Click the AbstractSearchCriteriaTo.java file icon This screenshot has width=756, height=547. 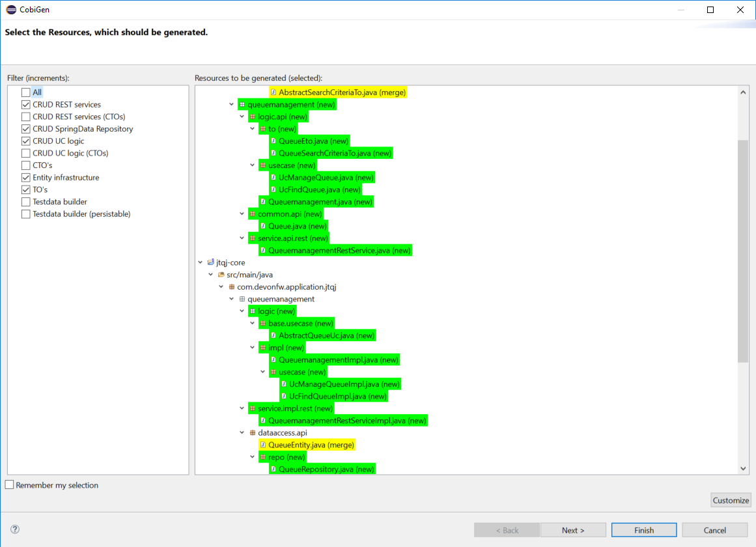(273, 92)
